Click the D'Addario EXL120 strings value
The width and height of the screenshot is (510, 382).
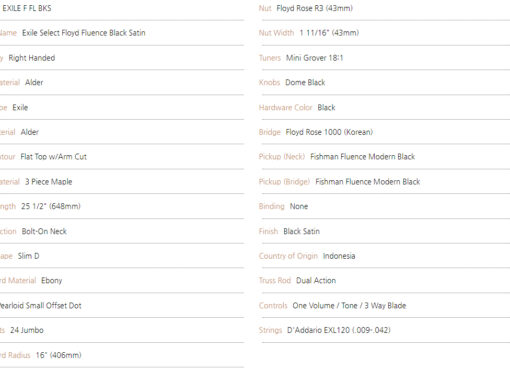(339, 330)
